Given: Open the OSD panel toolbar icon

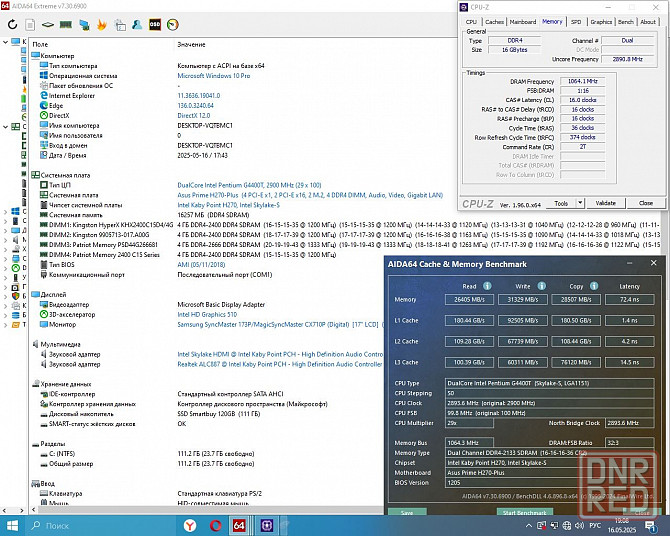Looking at the screenshot, I should click(x=155, y=25).
